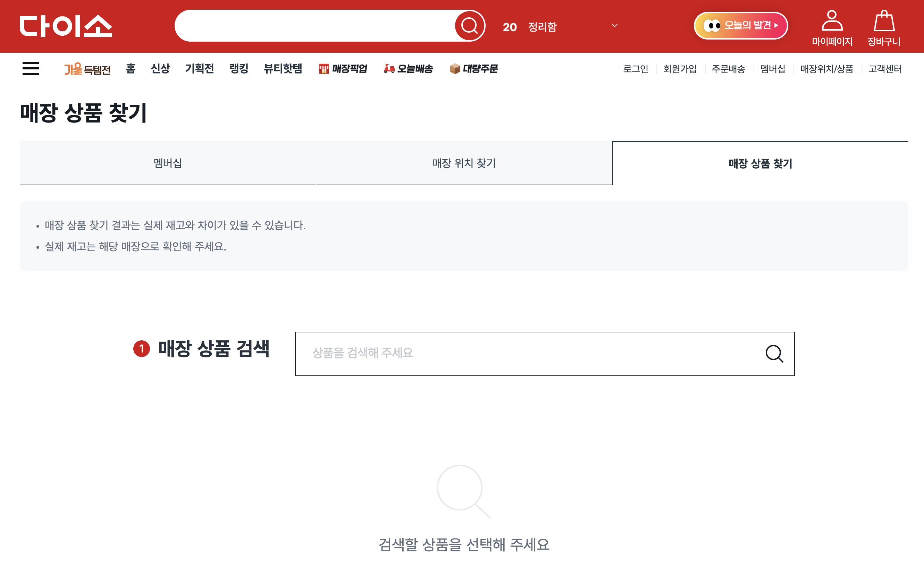Click the top header search box

tap(314, 26)
